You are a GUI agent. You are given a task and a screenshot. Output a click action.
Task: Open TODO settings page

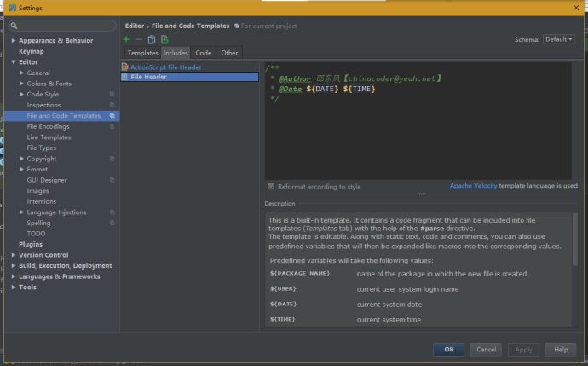[x=36, y=234]
